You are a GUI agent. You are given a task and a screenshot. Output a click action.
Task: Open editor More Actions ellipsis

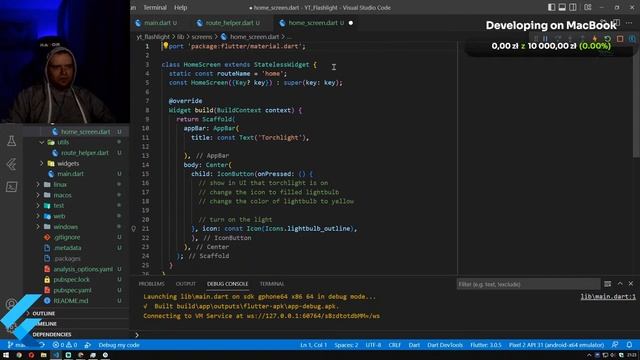629,23
